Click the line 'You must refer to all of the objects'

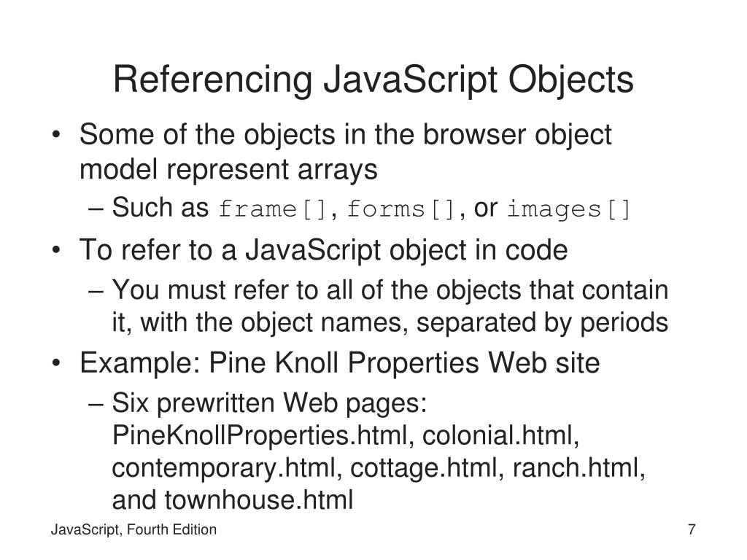point(390,290)
